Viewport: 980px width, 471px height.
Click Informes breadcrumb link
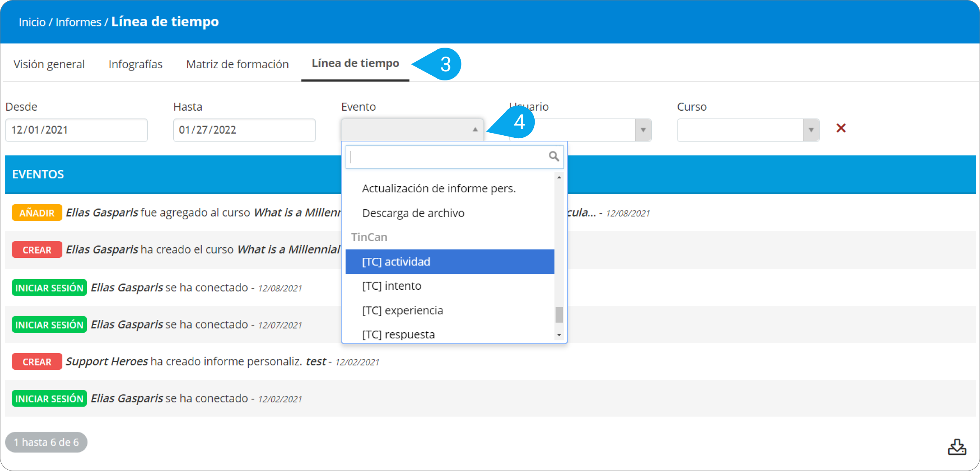coord(78,22)
